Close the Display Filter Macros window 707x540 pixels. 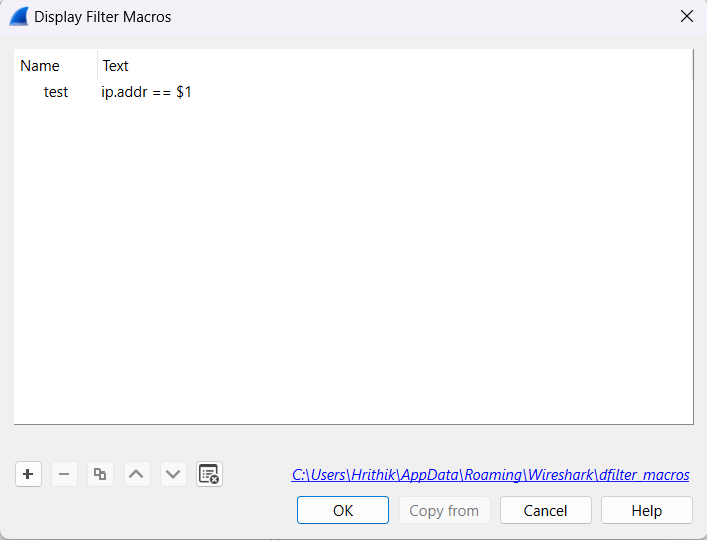tap(687, 17)
